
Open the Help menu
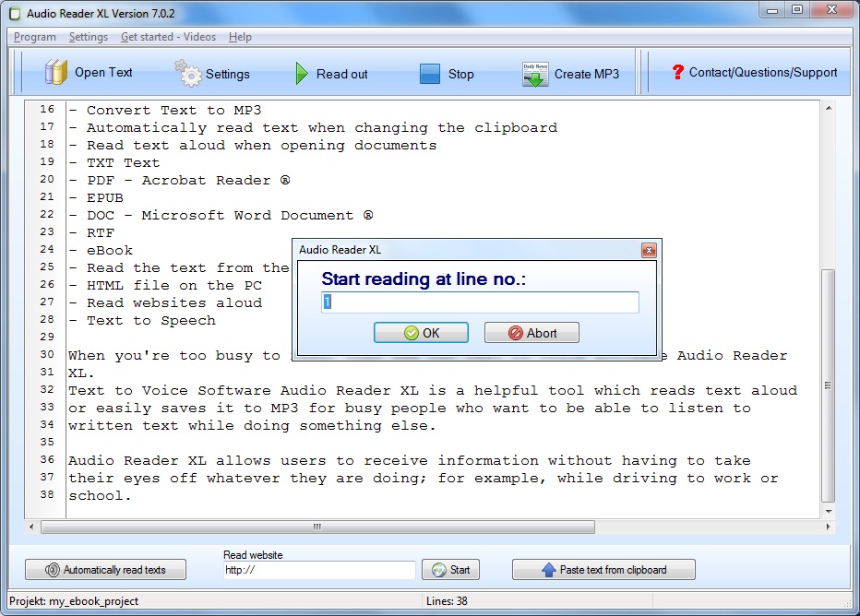[240, 37]
